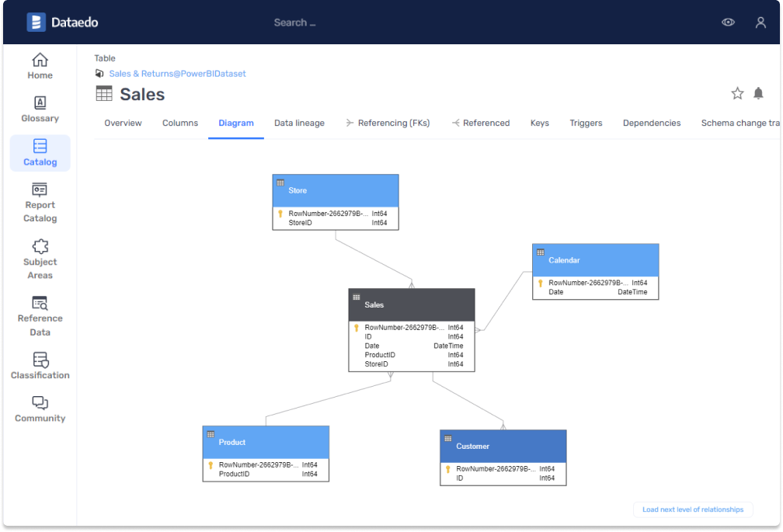Star the Sales table as favorite
The image size is (783, 532).
tap(737, 94)
